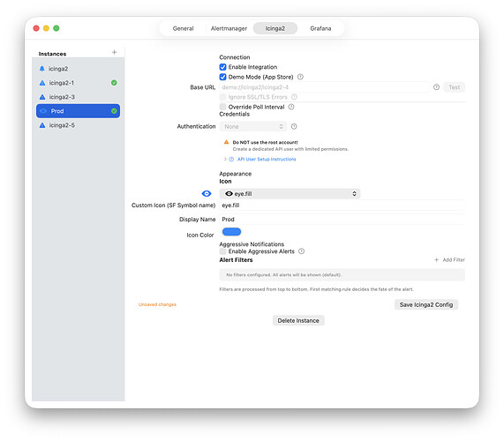Click the bell icon of icinga2 instance
Screen dimensions: 504x441
41,69
